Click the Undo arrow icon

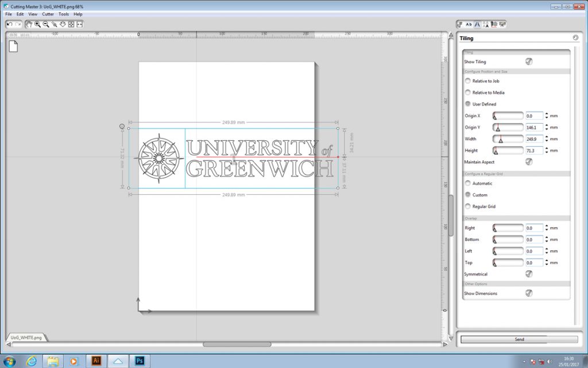tap(10, 24)
